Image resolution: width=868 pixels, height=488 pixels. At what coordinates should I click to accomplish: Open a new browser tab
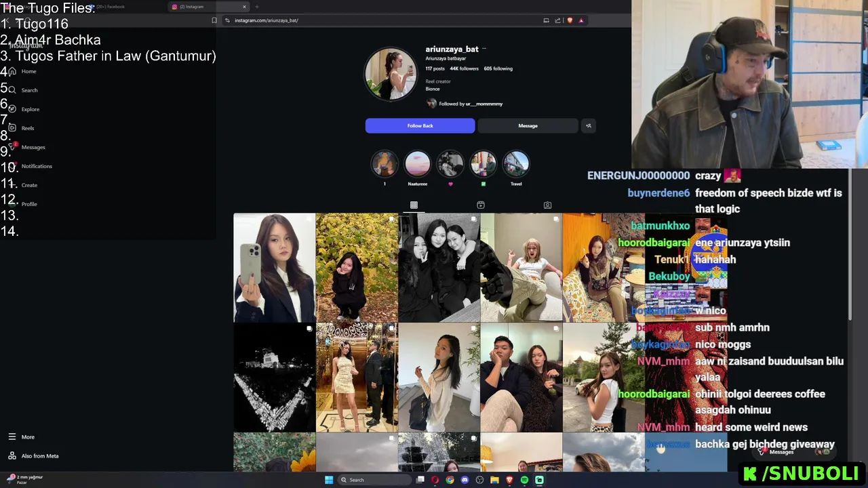point(257,7)
